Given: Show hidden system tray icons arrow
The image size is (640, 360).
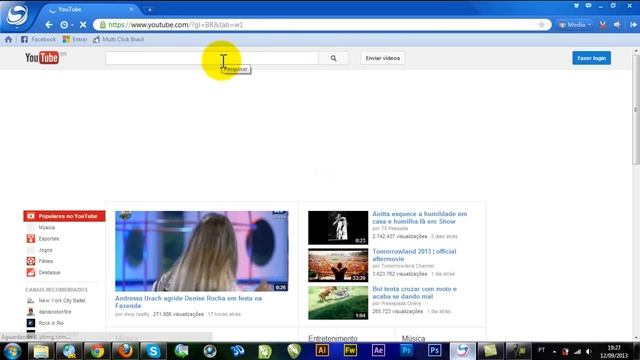Looking at the screenshot, I should tap(554, 351).
